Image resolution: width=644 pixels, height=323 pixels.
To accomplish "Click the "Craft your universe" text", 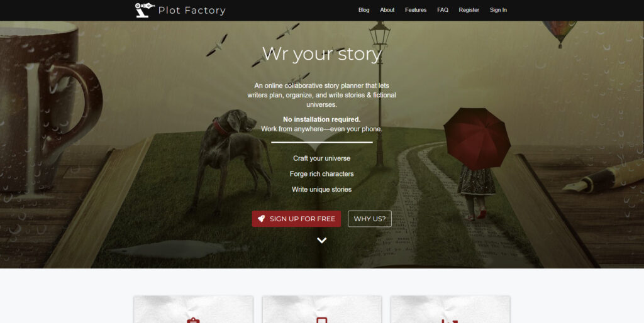I will (x=321, y=158).
